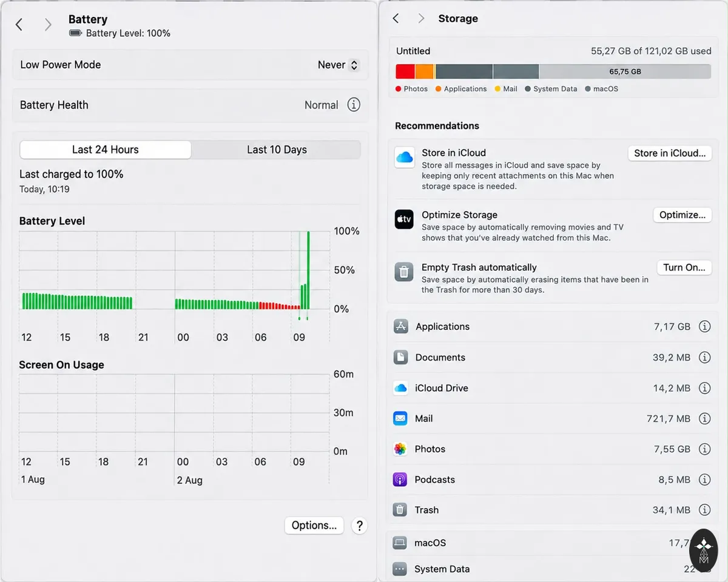Go back in Battery panel
This screenshot has height=582, width=728.
(19, 24)
